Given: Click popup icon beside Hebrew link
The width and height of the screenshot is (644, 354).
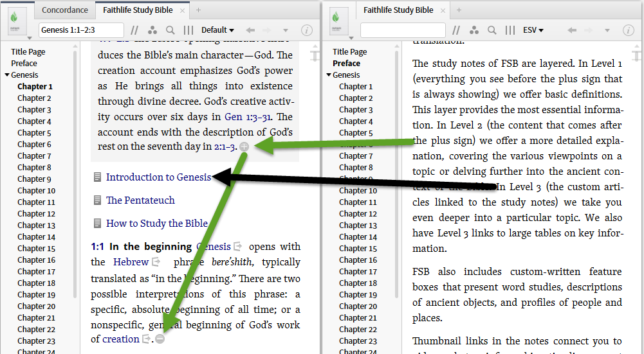Looking at the screenshot, I should pyautogui.click(x=156, y=261).
